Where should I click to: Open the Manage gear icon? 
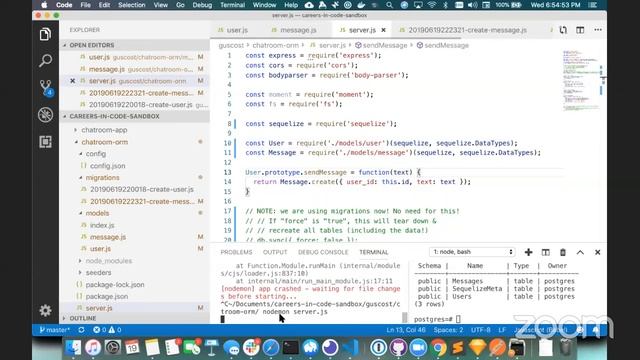point(45,311)
